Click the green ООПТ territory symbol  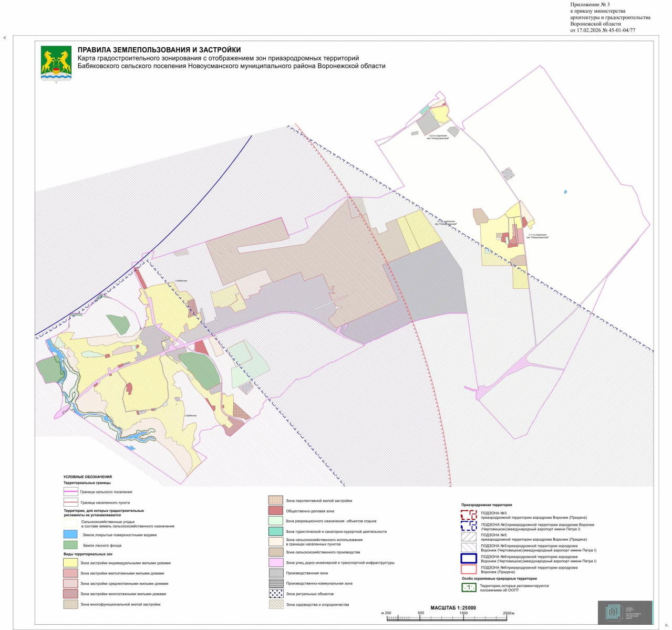point(469,587)
